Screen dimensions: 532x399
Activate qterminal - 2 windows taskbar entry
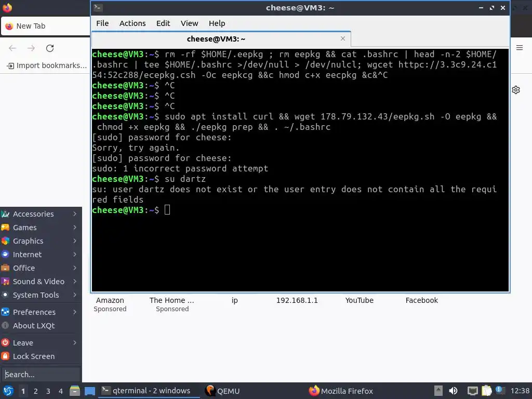(149, 391)
